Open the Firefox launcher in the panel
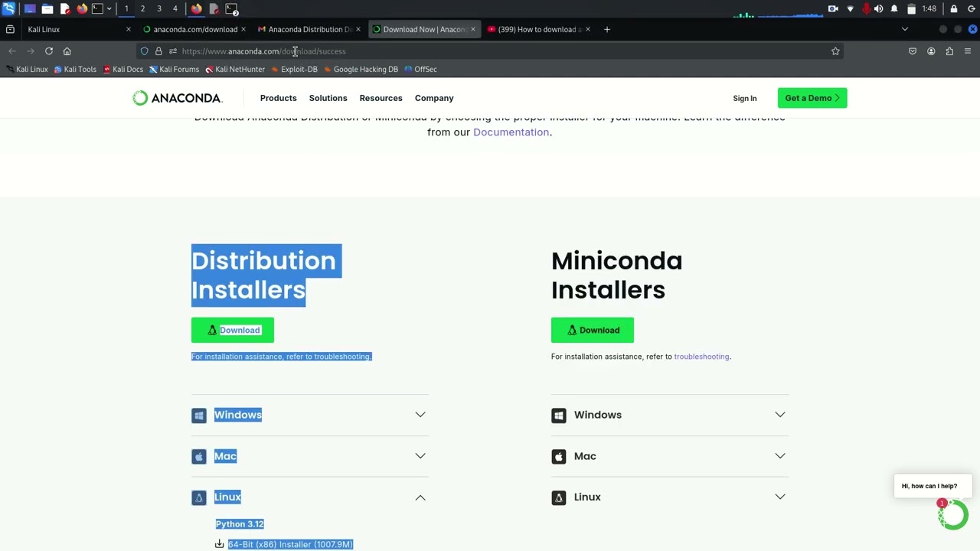The image size is (980, 551). click(x=82, y=8)
